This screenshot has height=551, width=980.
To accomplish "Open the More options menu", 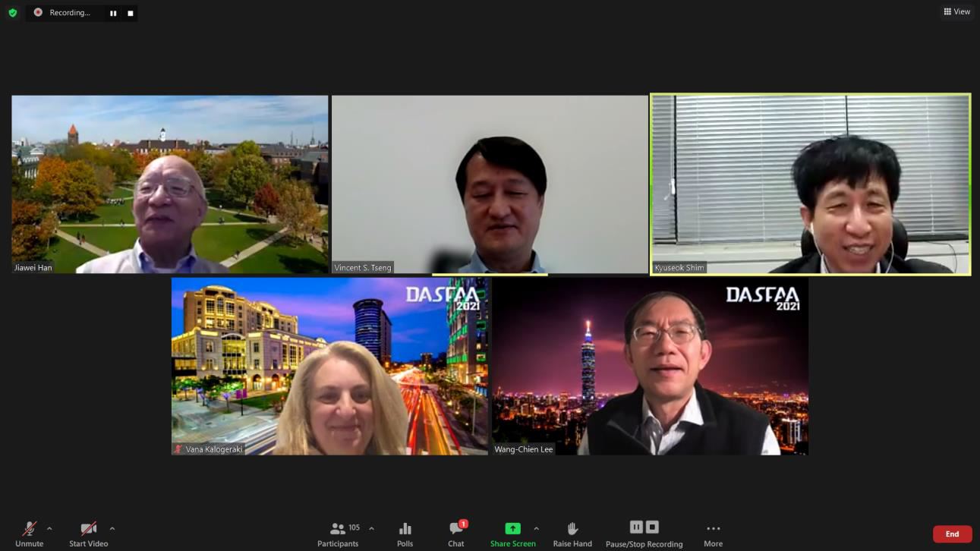I will point(713,534).
